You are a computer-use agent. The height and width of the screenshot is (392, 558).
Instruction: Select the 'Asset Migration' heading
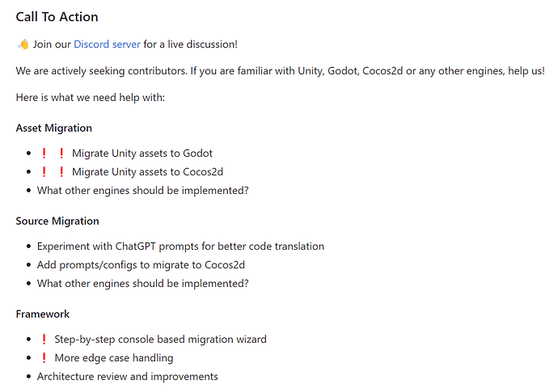[x=54, y=128]
